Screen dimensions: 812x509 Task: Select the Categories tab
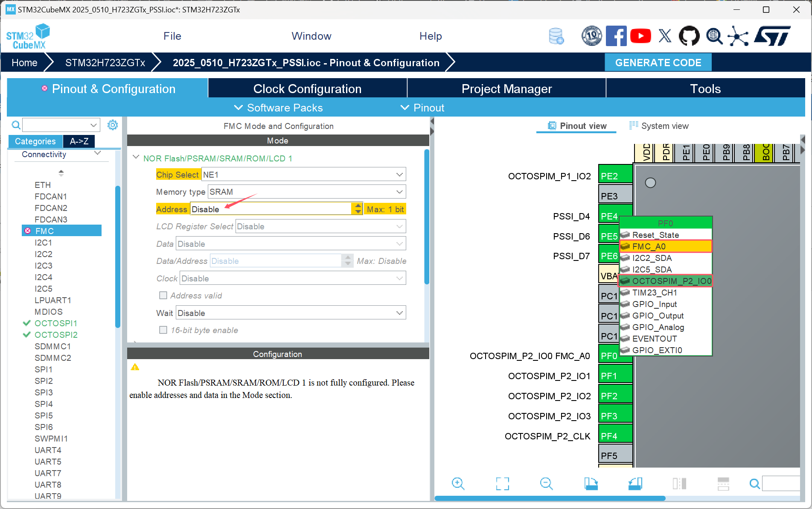pyautogui.click(x=35, y=141)
